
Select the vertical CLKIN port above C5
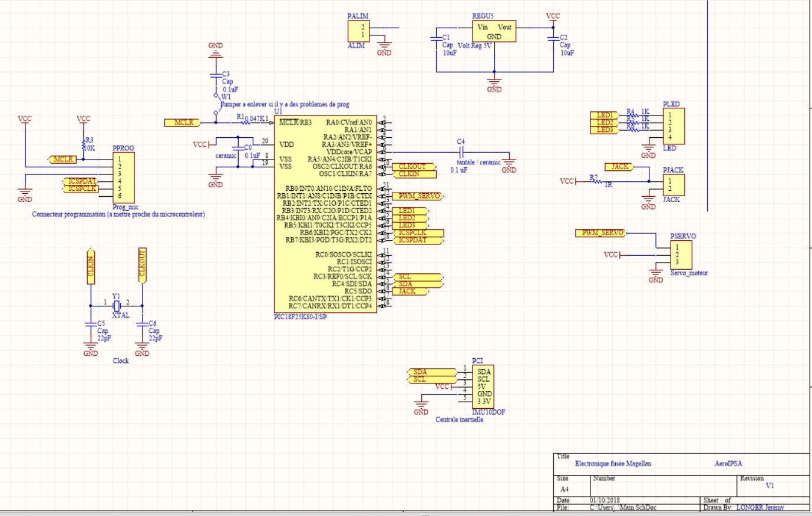90,266
